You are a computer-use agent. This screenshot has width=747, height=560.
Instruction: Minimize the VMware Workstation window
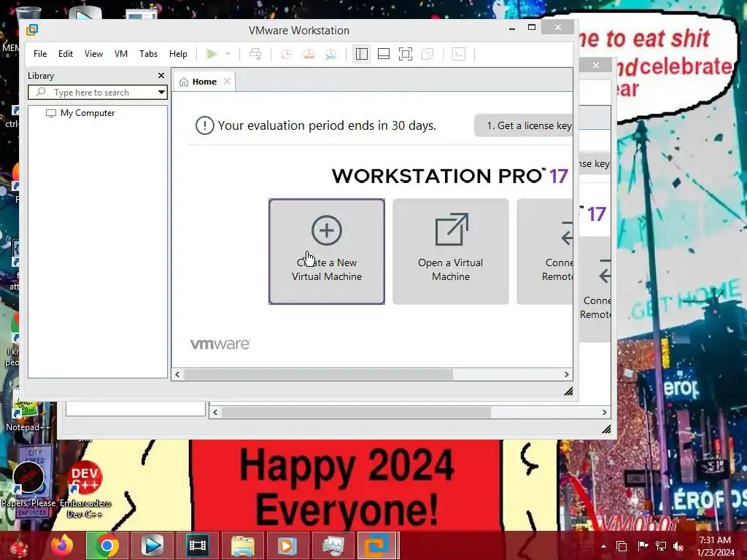coord(512,28)
